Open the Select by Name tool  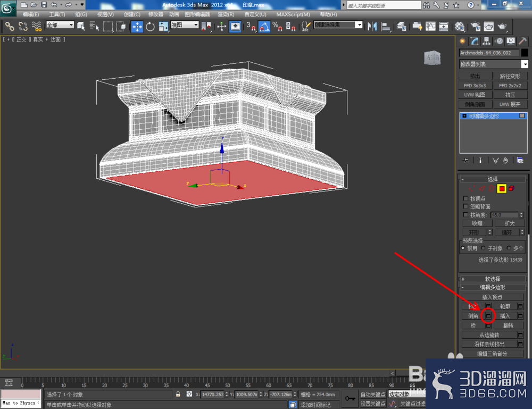point(94,27)
